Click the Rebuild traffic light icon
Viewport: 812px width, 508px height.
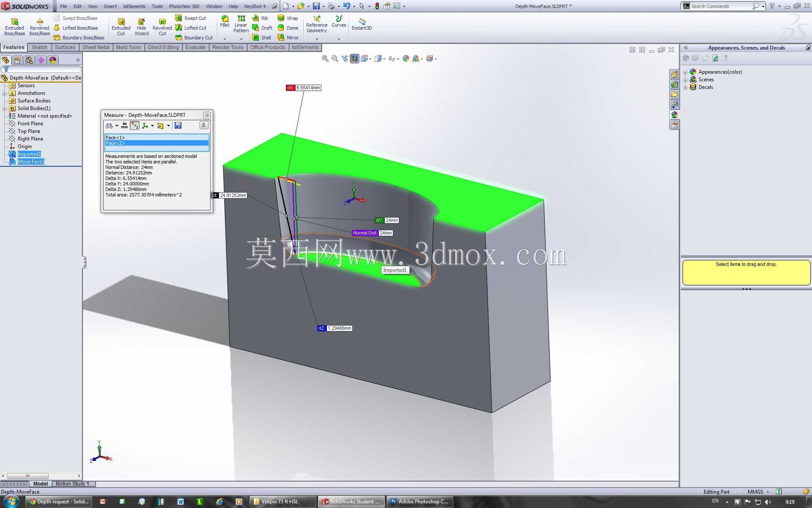(x=377, y=6)
